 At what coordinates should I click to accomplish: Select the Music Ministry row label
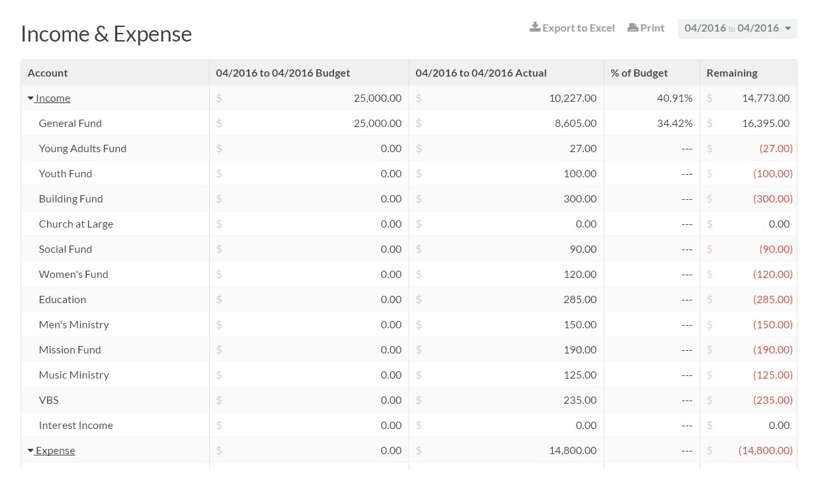click(x=74, y=375)
